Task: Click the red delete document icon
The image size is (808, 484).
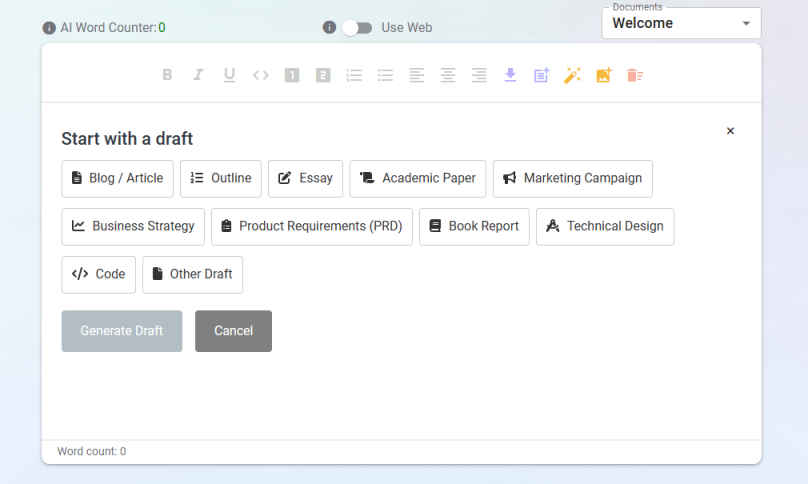Action: point(634,75)
